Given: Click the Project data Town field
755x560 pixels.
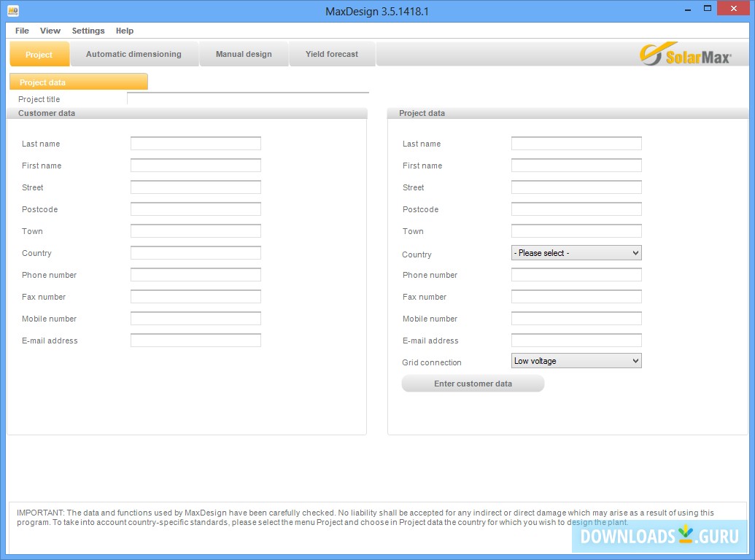Looking at the screenshot, I should point(576,231).
